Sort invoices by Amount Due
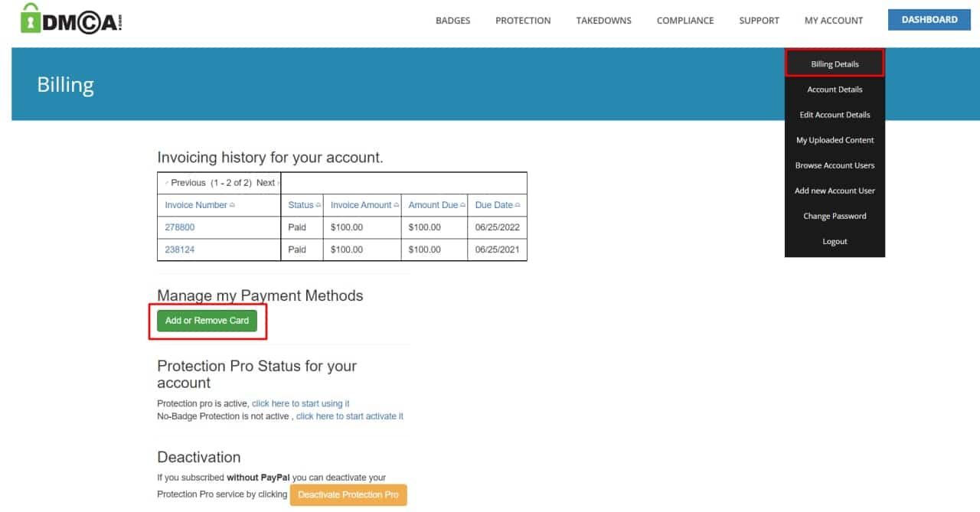The image size is (980, 512). (x=433, y=205)
